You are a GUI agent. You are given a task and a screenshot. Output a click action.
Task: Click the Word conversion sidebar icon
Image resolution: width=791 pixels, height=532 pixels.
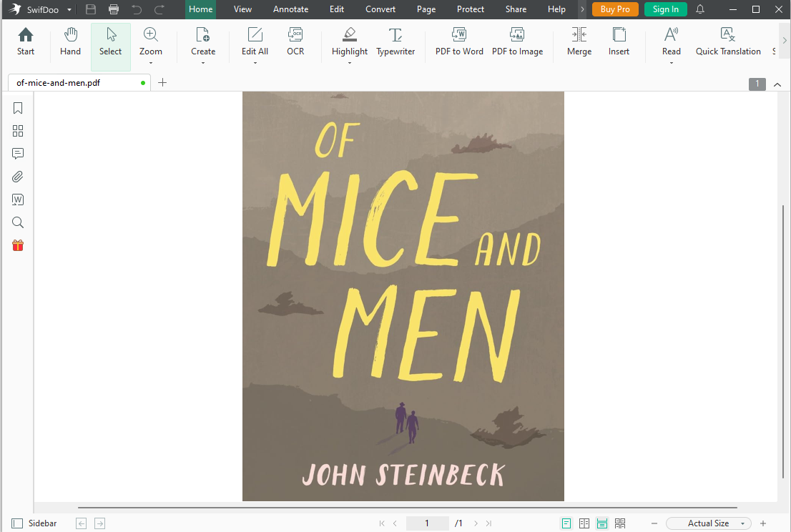coord(18,199)
